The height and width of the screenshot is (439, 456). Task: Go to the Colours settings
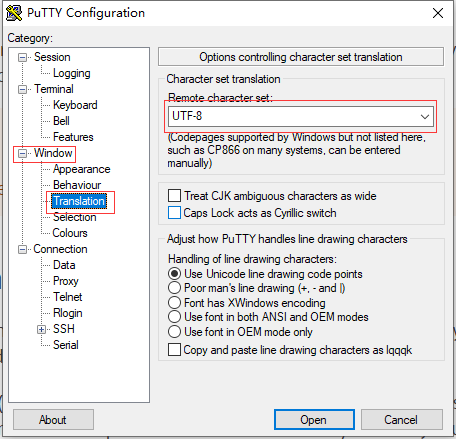[x=70, y=233]
